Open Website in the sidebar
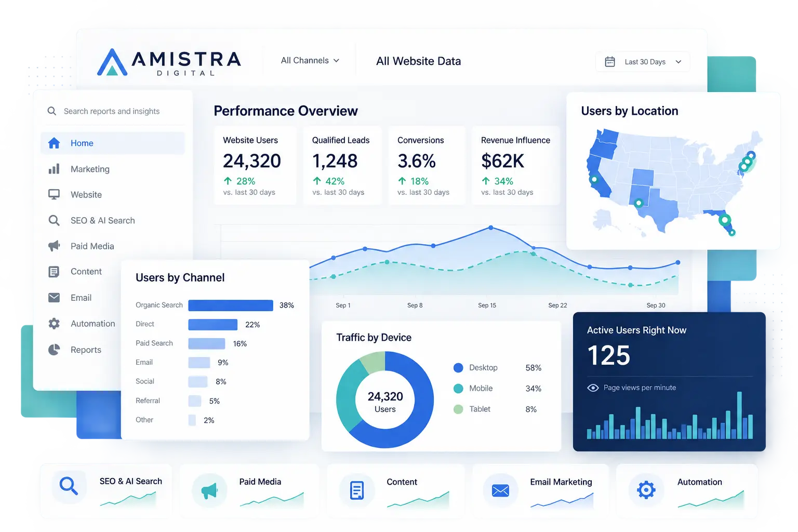Image resolution: width=798 pixels, height=532 pixels. pos(86,195)
